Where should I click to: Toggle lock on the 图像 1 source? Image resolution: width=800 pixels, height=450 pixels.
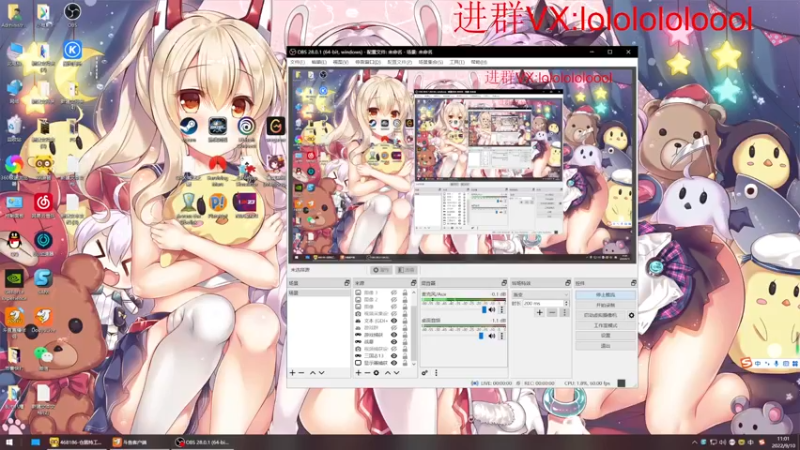point(405,293)
